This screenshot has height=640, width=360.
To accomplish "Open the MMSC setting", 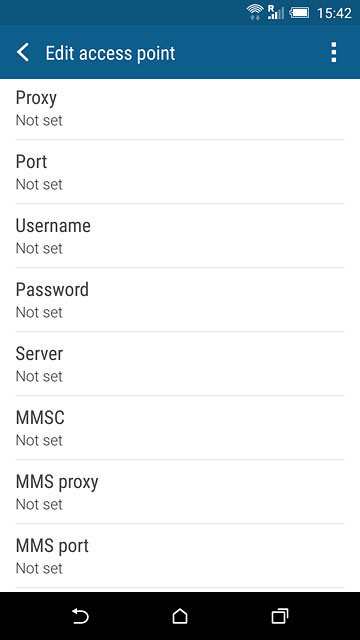I will click(x=180, y=427).
